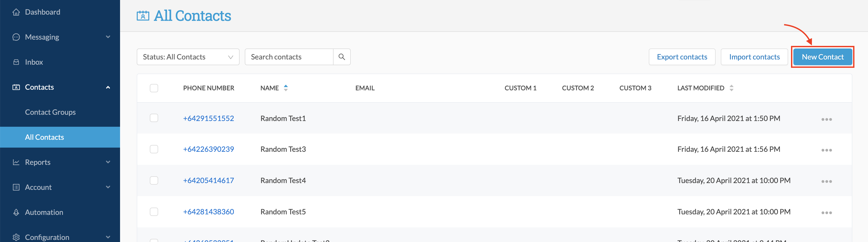Click the Account ledger icon
868x242 pixels.
(x=16, y=187)
